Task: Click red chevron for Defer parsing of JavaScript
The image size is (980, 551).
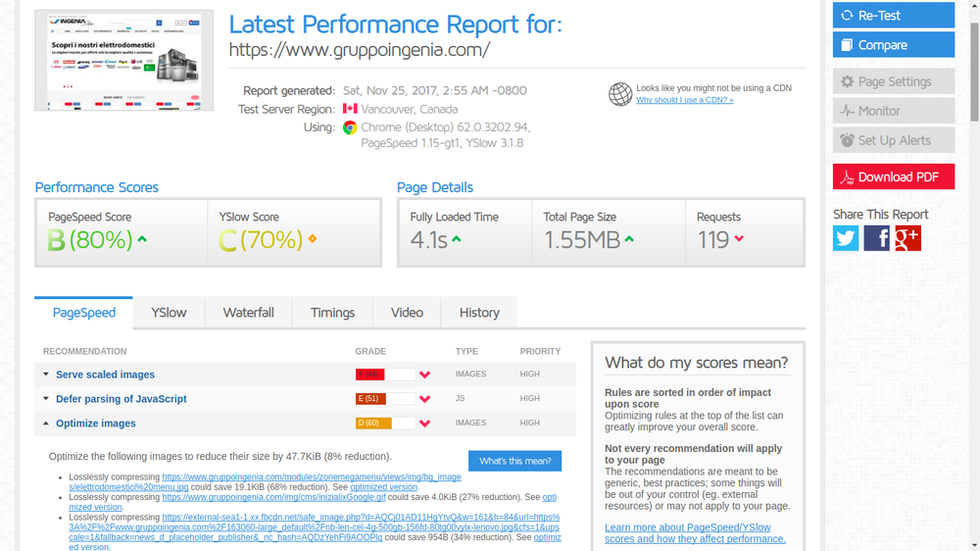Action: click(425, 399)
